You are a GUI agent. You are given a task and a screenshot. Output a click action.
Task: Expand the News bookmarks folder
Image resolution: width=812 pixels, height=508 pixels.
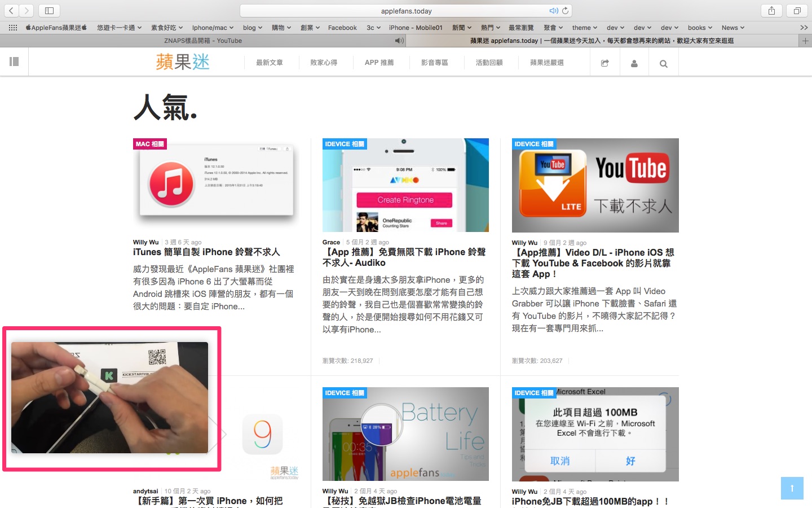click(x=733, y=28)
